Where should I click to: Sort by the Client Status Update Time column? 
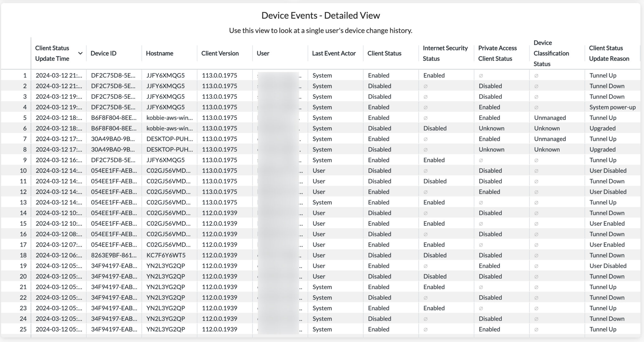52,53
